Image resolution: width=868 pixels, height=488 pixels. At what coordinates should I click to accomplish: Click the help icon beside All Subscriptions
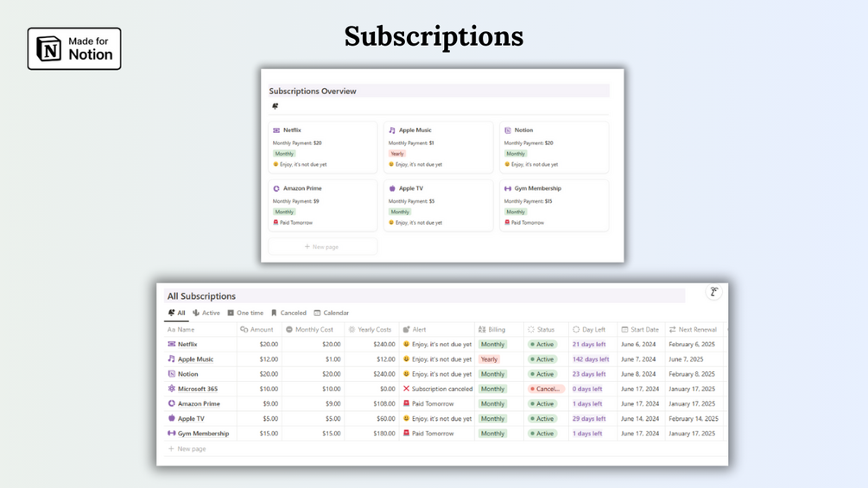[714, 292]
